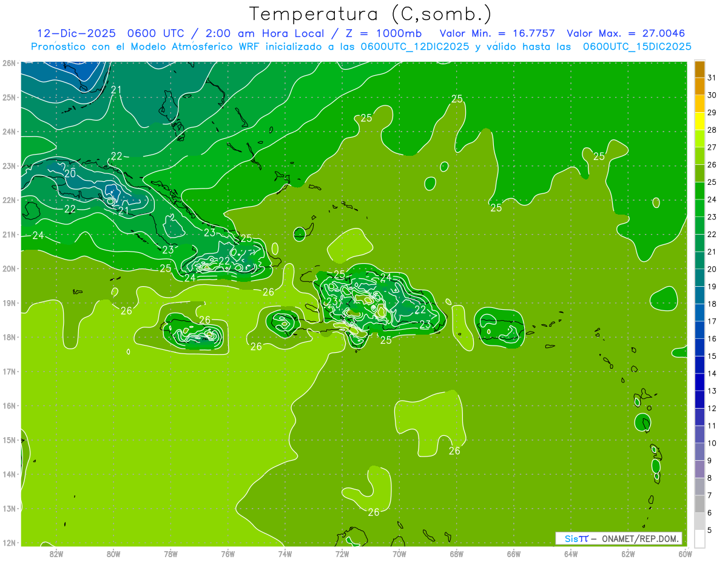Click longitude axis label '70W'
Viewport: 728px width, 562px height.
point(399,554)
